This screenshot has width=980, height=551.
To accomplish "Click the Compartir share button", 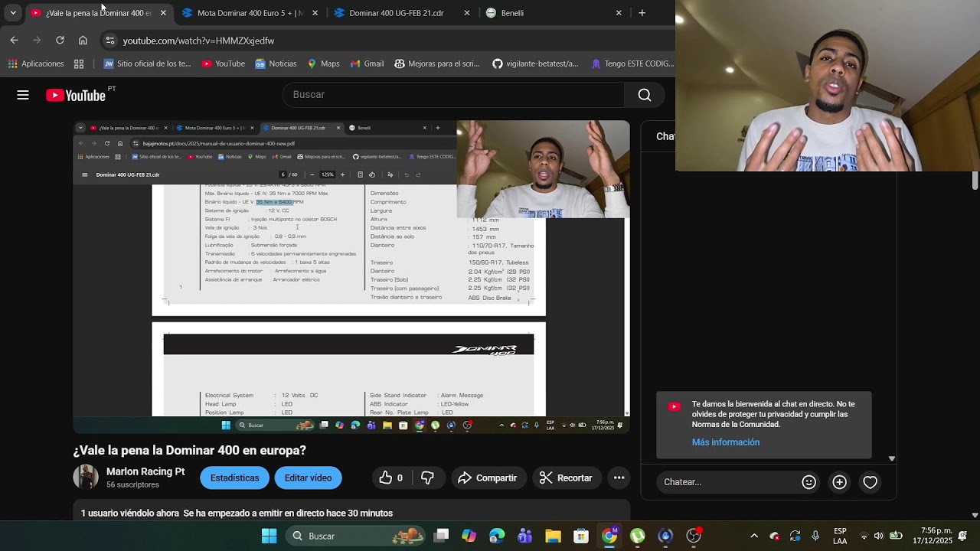I will click(x=488, y=478).
